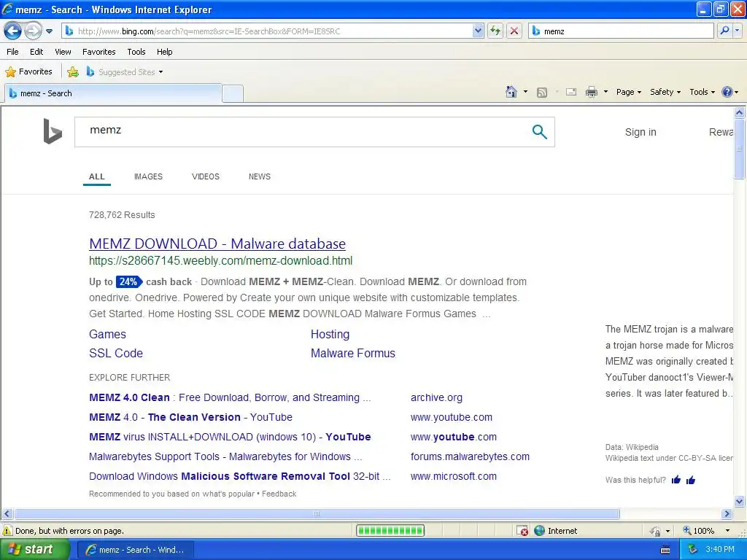Open the search provider dropdown arrow
Screen dimensions: 747x560
tap(737, 31)
